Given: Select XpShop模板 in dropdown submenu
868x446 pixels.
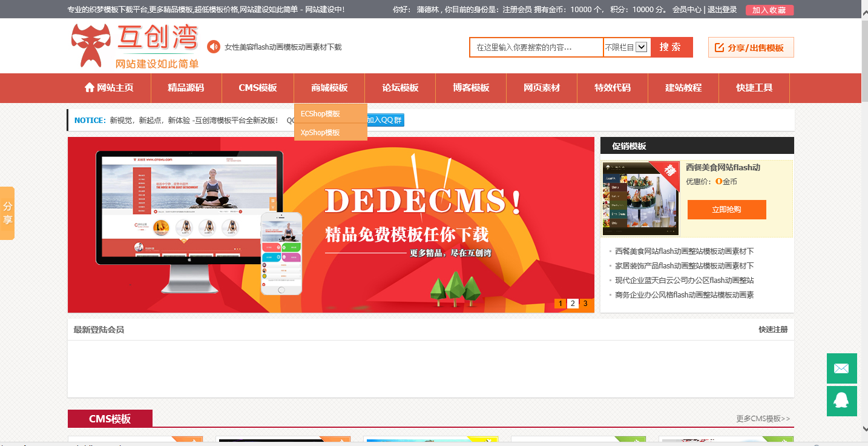Looking at the screenshot, I should click(330, 132).
